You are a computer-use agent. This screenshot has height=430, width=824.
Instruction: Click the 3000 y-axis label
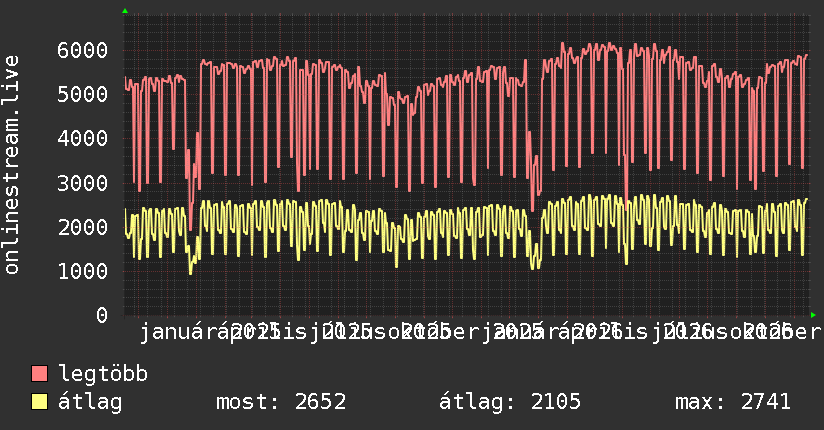tap(83, 183)
